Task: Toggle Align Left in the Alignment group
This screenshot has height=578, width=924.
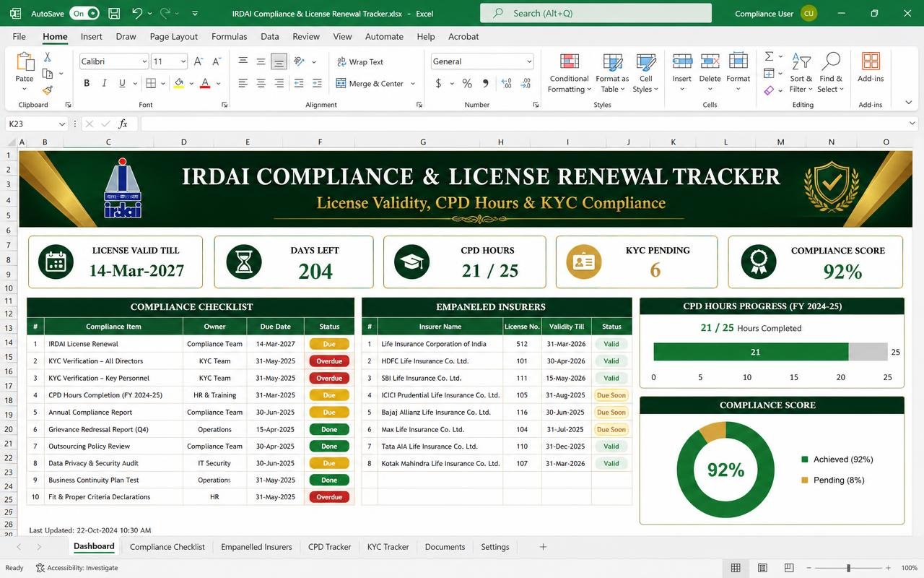Action: 243,83
